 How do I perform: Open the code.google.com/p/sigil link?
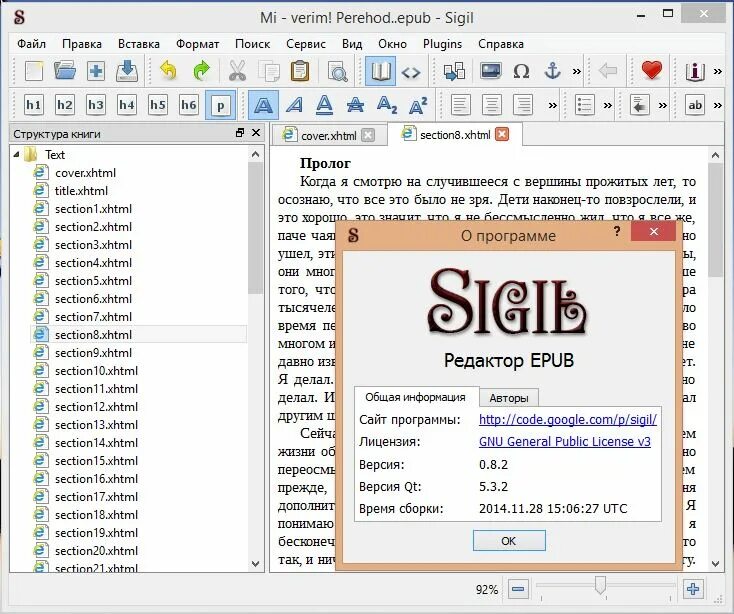568,419
